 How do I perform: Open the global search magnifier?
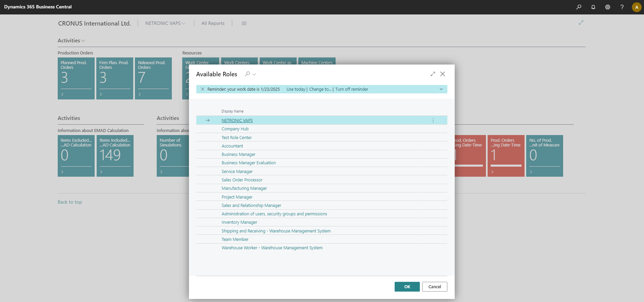[579, 7]
